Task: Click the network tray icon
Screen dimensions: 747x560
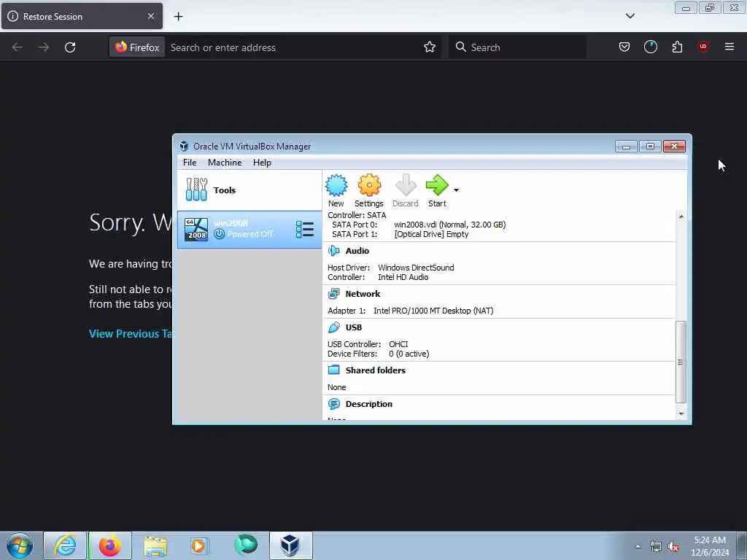Action: (656, 547)
